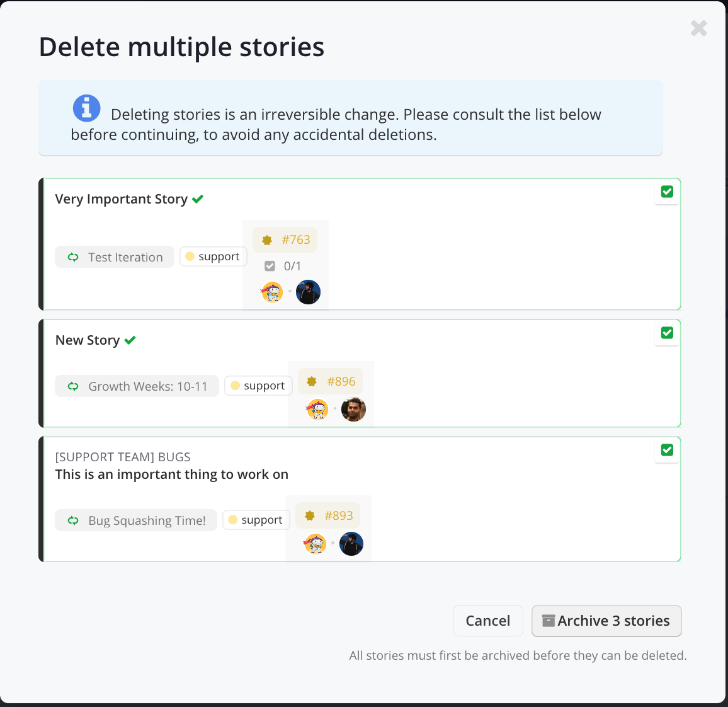Click the Very Important Story title
Viewport: 728px width, 707px height.
pyautogui.click(x=121, y=199)
